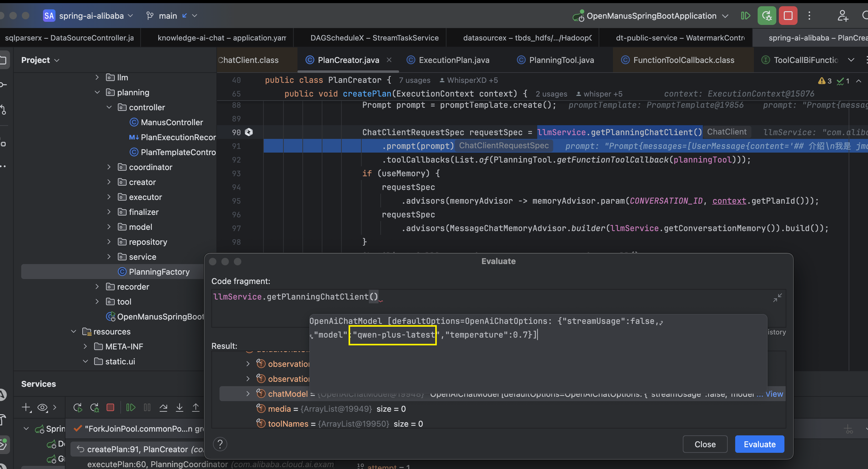Expand the chatModel node in the Result tree
Screen dimensions: 868x469
tap(248, 394)
